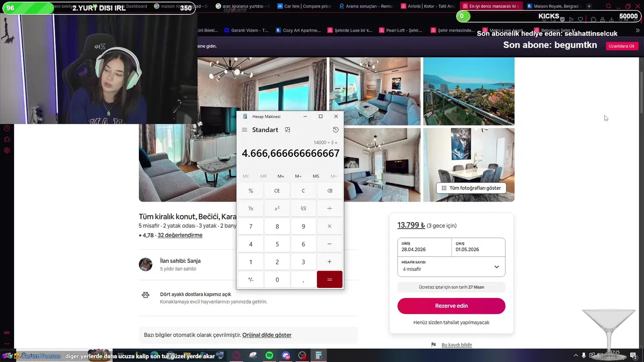Click the host Sanja profile picture
The image size is (644, 362).
tap(145, 264)
